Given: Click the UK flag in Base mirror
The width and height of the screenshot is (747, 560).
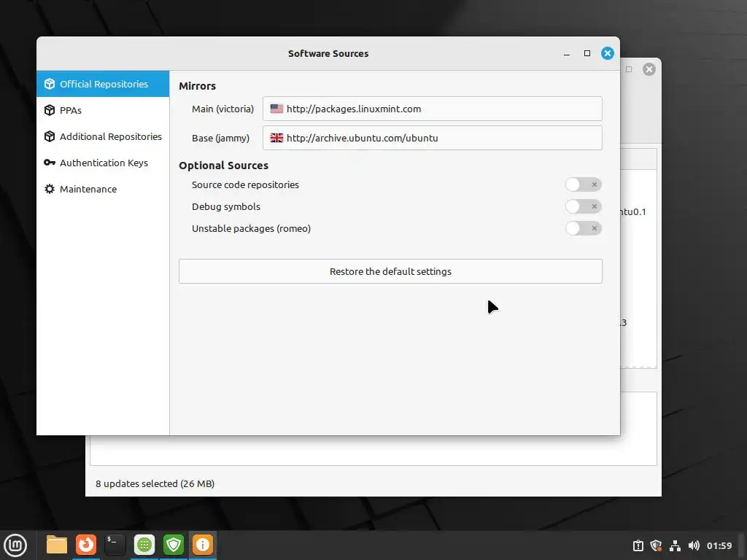Looking at the screenshot, I should pos(276,138).
